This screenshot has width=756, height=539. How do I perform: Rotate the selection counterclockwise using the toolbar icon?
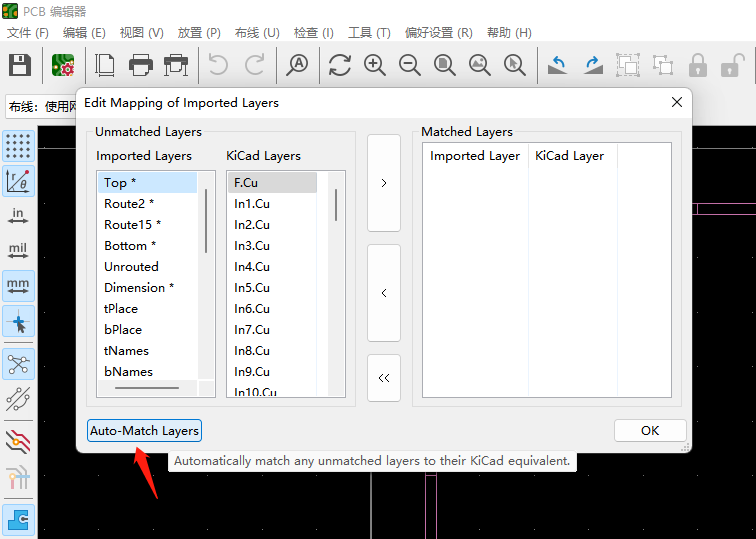(x=558, y=65)
